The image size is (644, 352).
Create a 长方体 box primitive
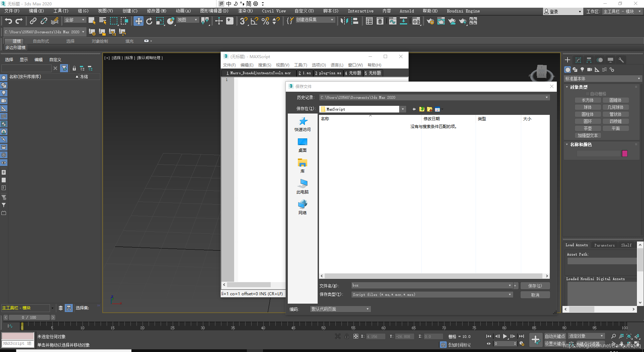pyautogui.click(x=588, y=100)
